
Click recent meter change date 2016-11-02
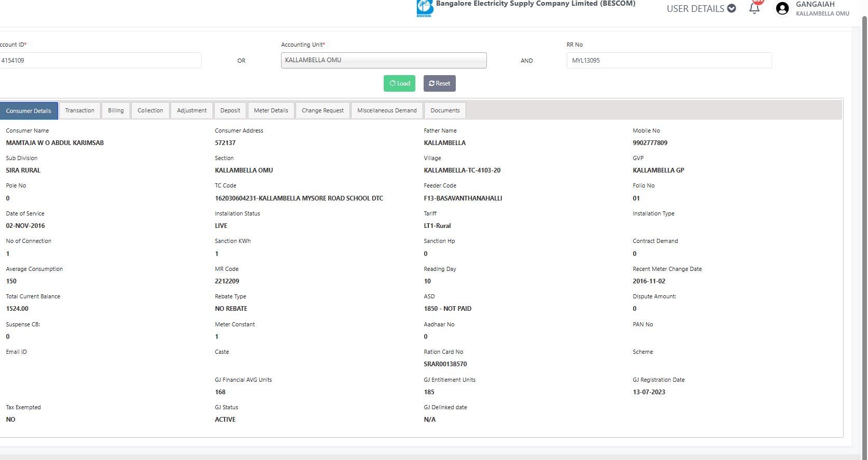tap(649, 281)
